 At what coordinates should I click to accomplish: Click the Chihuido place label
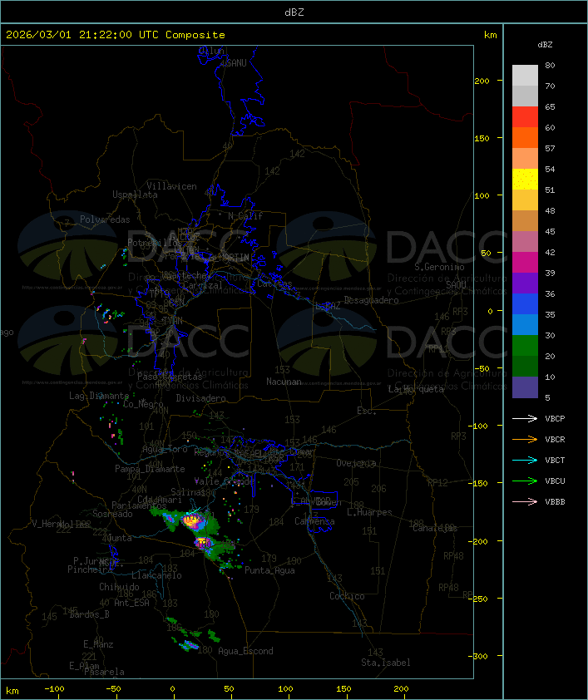point(119,587)
